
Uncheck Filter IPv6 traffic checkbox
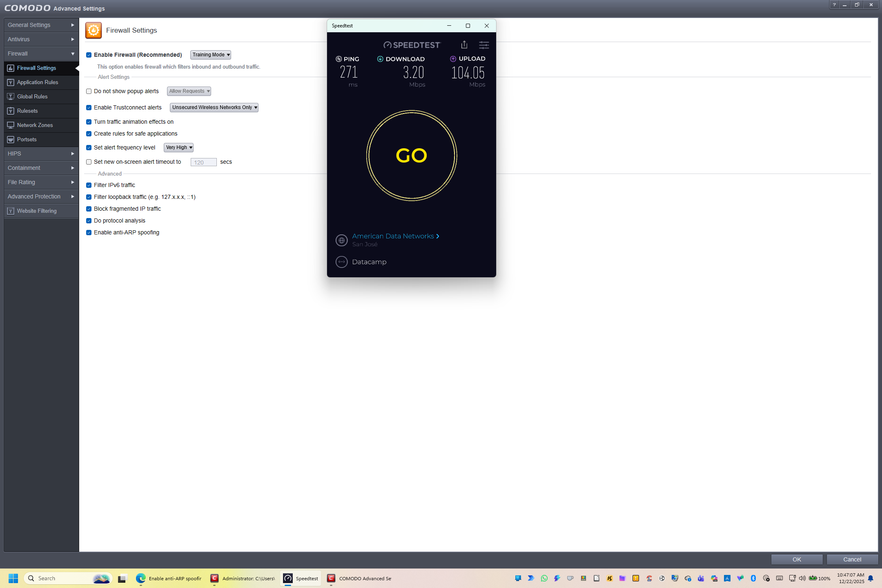[89, 185]
